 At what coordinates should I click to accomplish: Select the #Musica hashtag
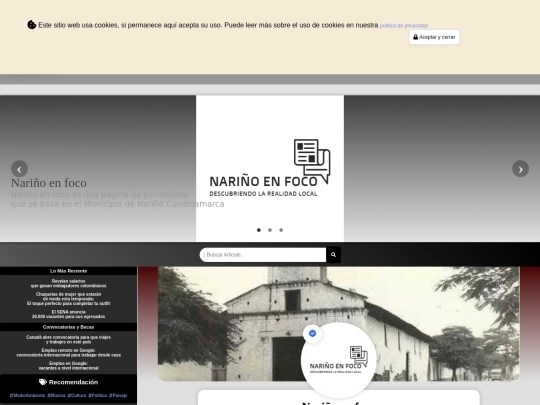[x=56, y=395]
